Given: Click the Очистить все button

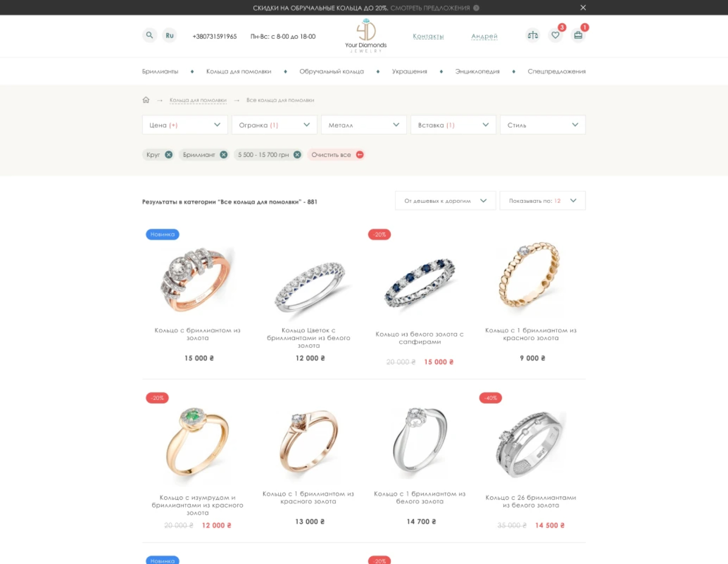Looking at the screenshot, I should (336, 155).
